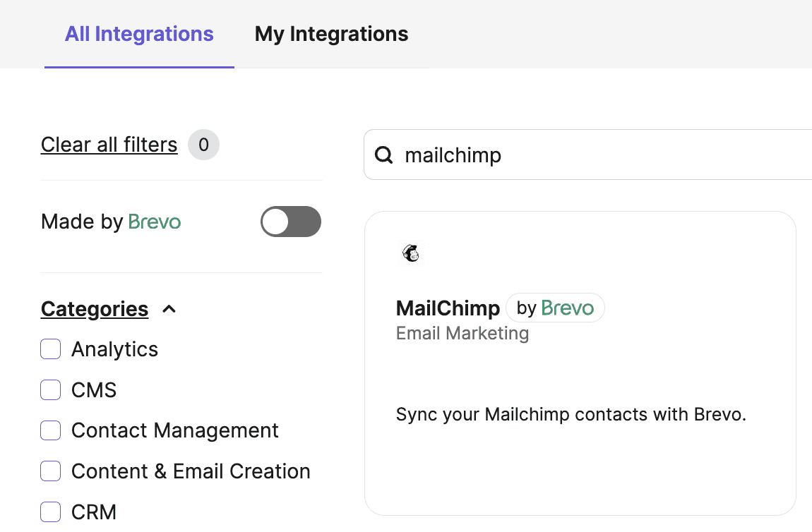Click the Clear all filters link
The width and height of the screenshot is (812, 532).
(x=109, y=144)
